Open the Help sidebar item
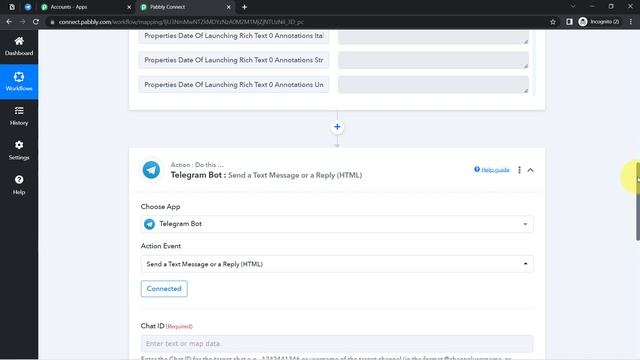Image resolution: width=640 pixels, height=360 pixels. pos(19,185)
